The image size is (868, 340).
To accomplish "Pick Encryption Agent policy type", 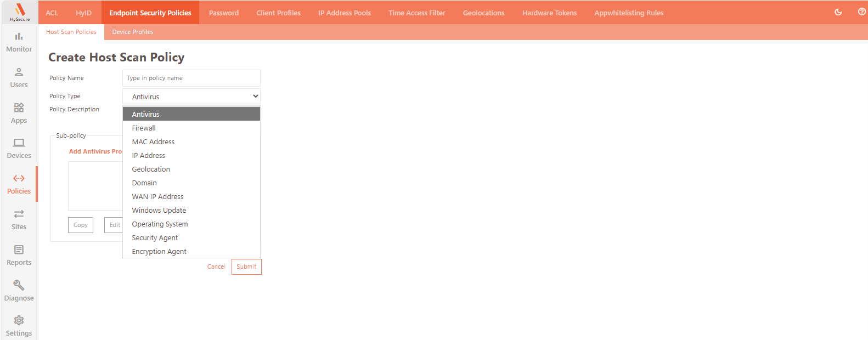I will (159, 252).
